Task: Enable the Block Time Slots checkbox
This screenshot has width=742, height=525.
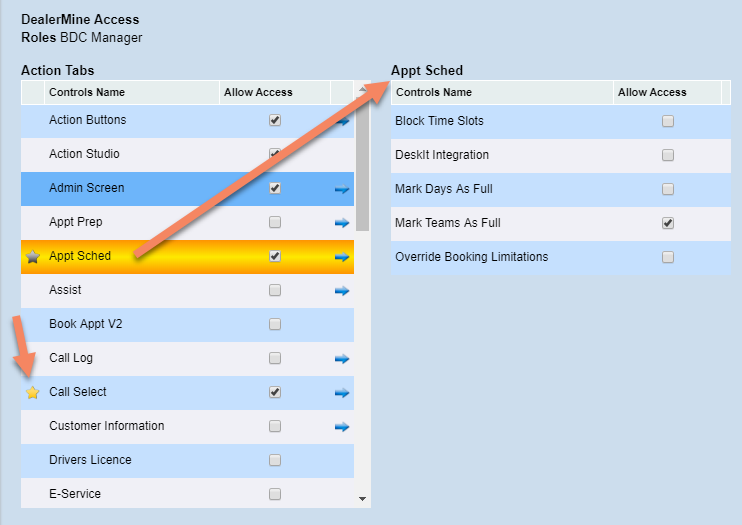Action: [x=668, y=121]
